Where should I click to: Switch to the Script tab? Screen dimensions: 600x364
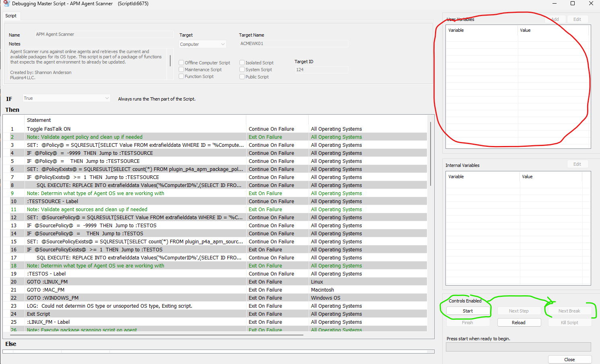11,16
